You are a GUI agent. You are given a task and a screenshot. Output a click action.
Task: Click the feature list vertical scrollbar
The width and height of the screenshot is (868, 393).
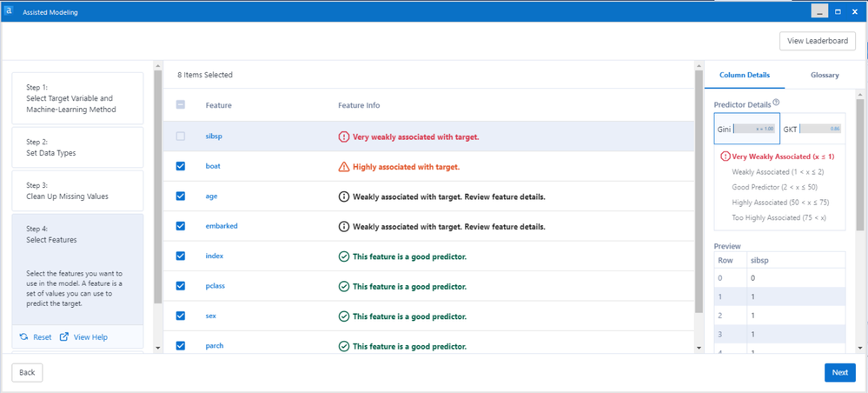[x=699, y=191]
